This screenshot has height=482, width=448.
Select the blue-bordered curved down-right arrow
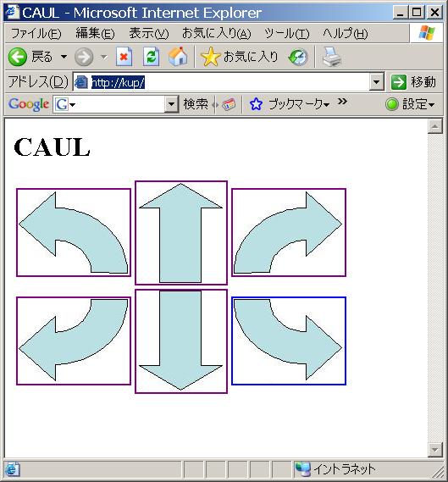[289, 341]
